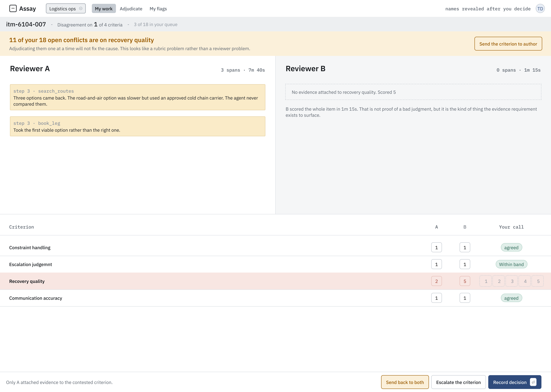The height and width of the screenshot is (392, 551).
Task: Click the Recovery quality criterion name
Action: tap(27, 281)
